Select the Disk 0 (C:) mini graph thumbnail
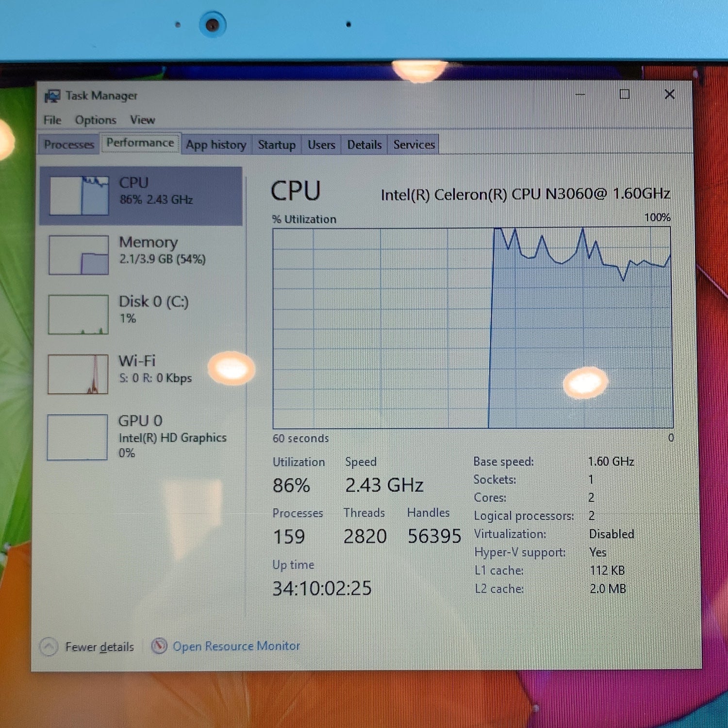Image resolution: width=728 pixels, height=728 pixels. [78, 314]
